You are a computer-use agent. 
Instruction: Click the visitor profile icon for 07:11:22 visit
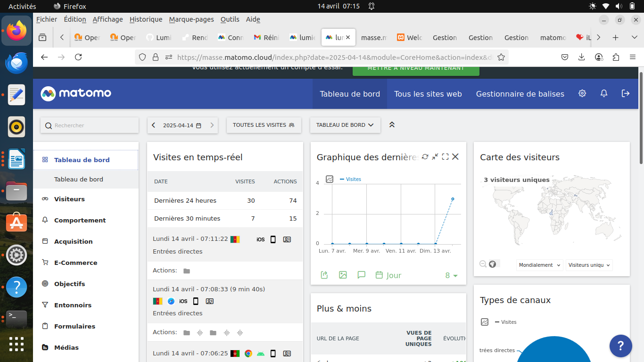coord(287,239)
